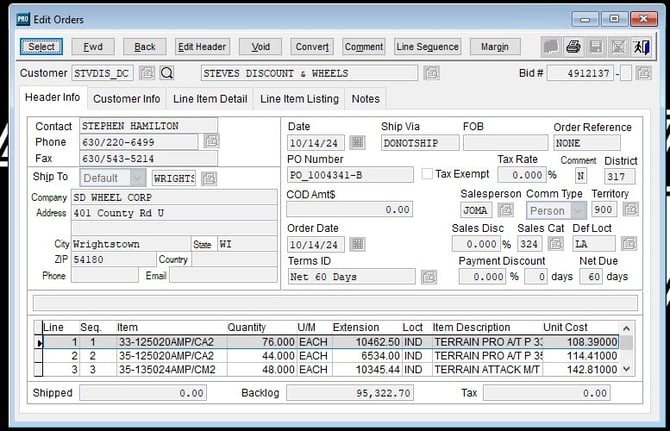670x431 pixels.
Task: Select the PO Number input field
Action: pos(350,175)
